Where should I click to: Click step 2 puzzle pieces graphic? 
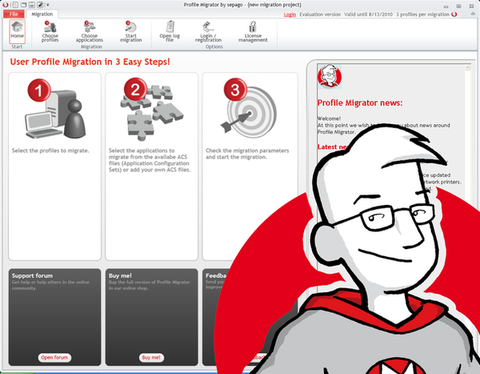coord(152,109)
